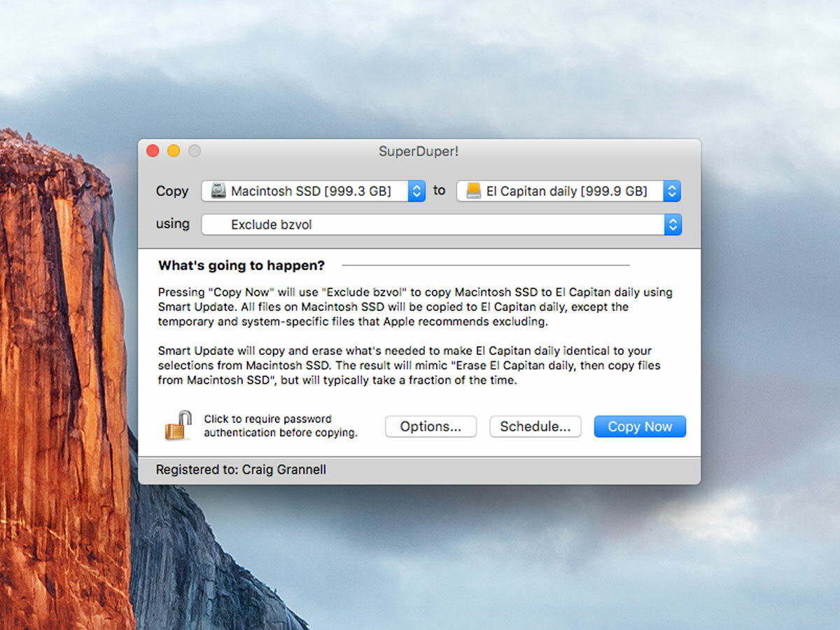
Task: Click 'Registered to: Craig Grannell' status text
Action: [241, 470]
